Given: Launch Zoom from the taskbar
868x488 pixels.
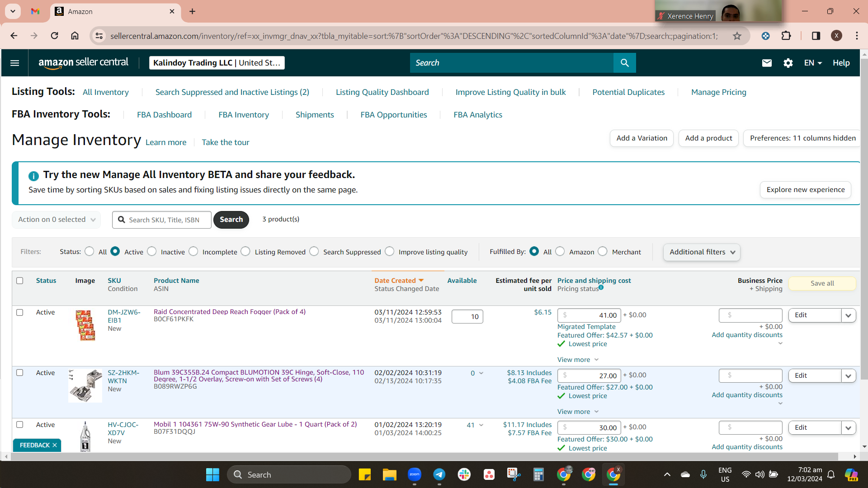Looking at the screenshot, I should click(415, 474).
